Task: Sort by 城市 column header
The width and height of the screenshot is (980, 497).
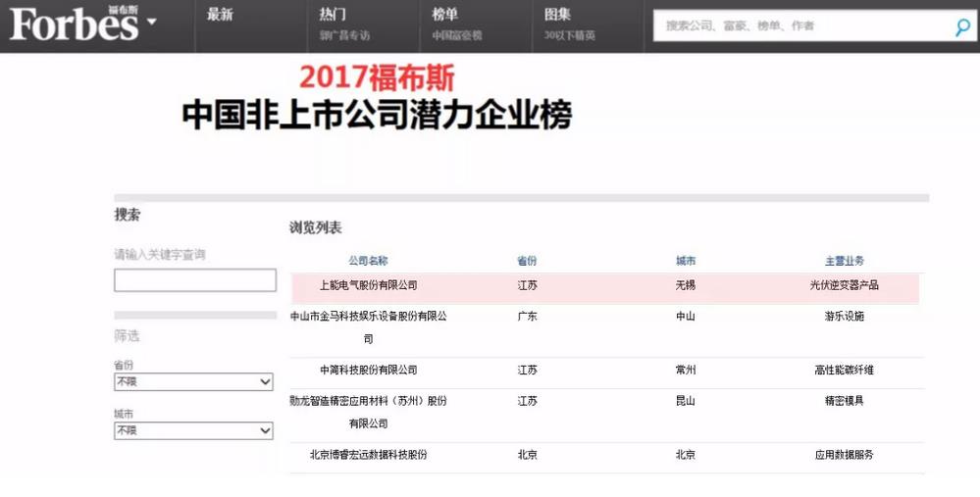Action: coord(685,261)
